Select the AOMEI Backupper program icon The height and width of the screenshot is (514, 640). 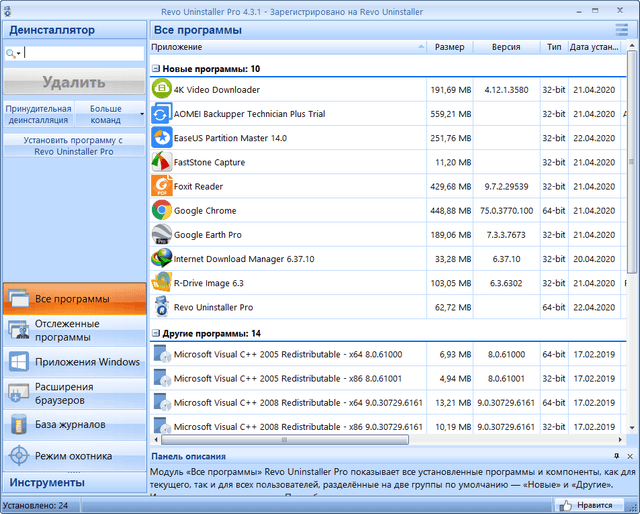[x=161, y=114]
